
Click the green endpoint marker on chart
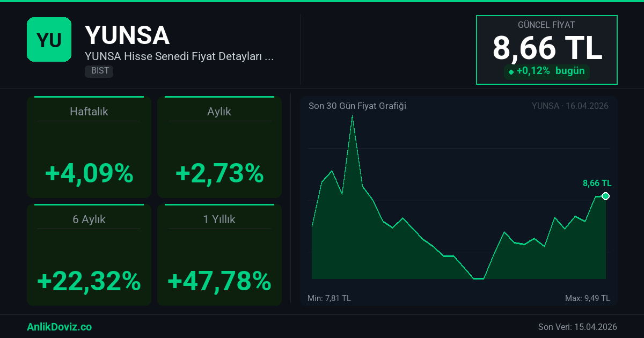[x=605, y=196]
